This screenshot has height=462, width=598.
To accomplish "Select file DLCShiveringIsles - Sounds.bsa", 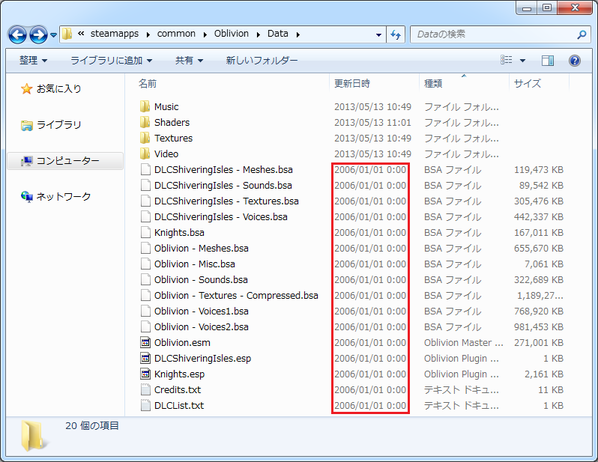I will click(223, 185).
